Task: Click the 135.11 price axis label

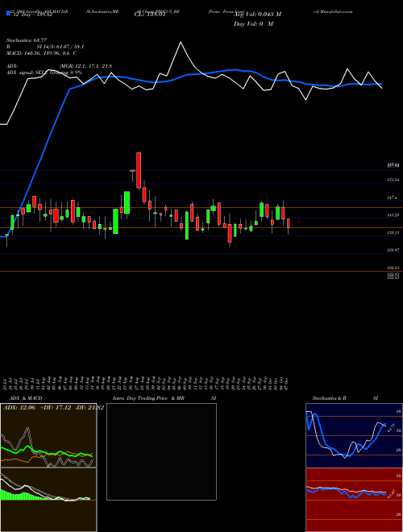Action: tap(393, 233)
